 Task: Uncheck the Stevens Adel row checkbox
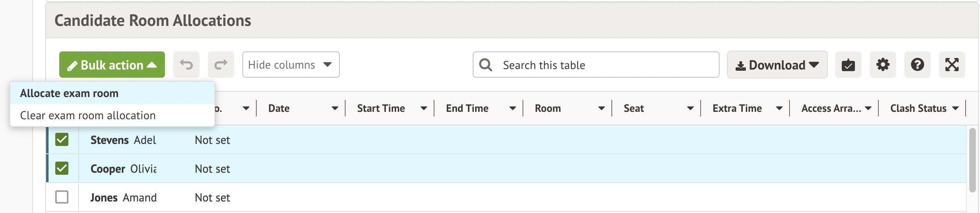pyautogui.click(x=62, y=139)
